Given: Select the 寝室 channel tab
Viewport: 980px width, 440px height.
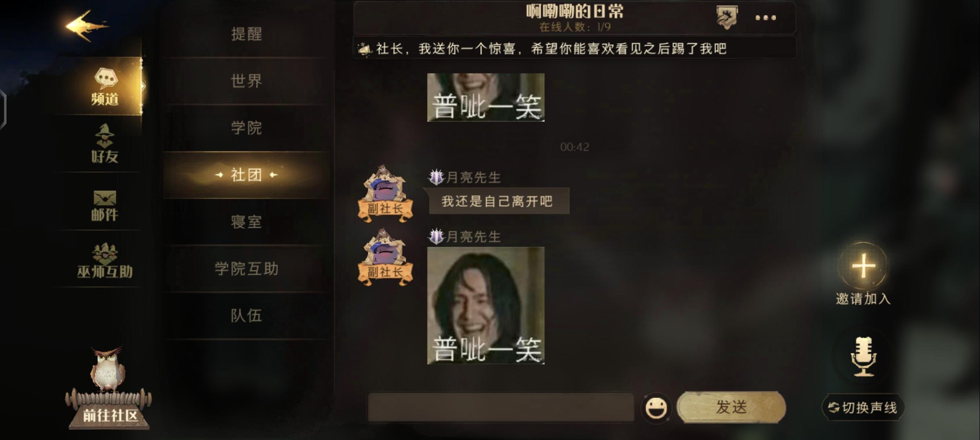Looking at the screenshot, I should pos(246,222).
